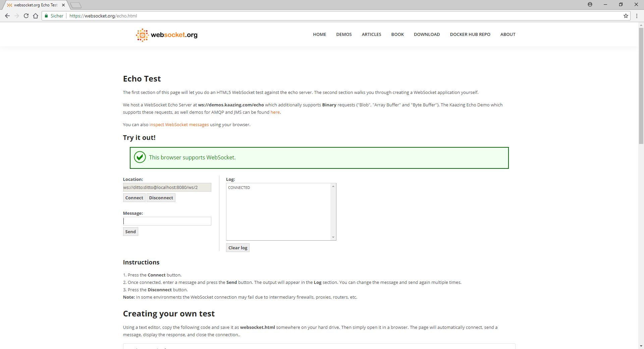Open the DEMOS menu item
644x349 pixels.
[344, 35]
